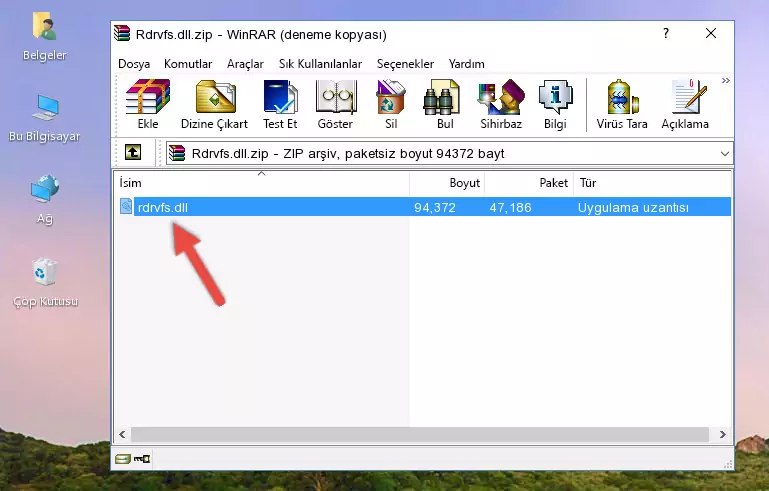This screenshot has height=491, width=769.
Task: Expand the archive path dropdown arrow
Action: click(x=724, y=154)
